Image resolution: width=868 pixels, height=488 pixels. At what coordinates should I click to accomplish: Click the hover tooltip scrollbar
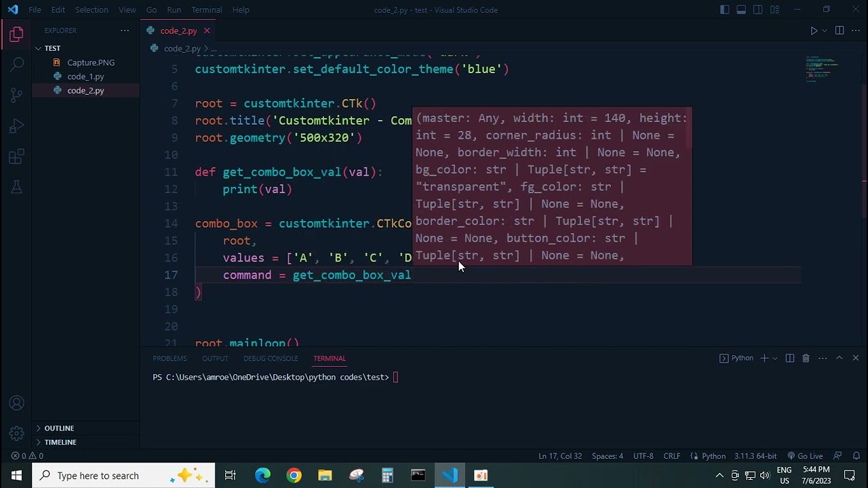click(x=690, y=128)
